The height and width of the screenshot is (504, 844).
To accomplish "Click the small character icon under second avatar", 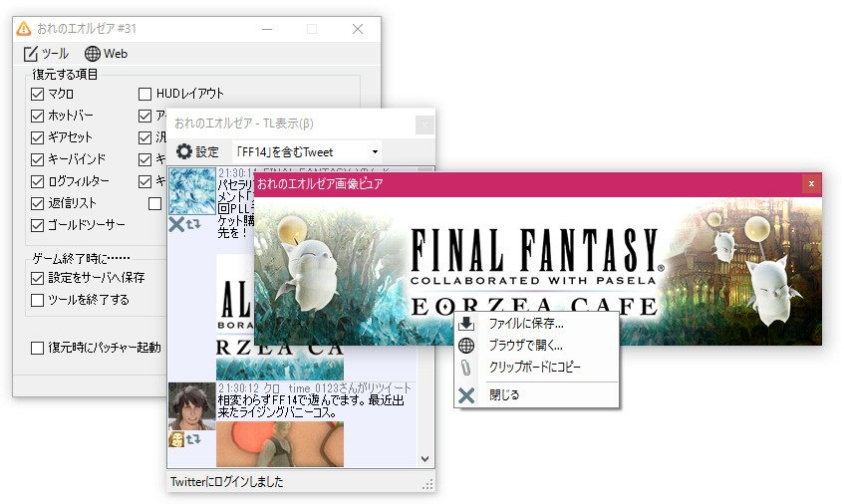I will point(176,439).
